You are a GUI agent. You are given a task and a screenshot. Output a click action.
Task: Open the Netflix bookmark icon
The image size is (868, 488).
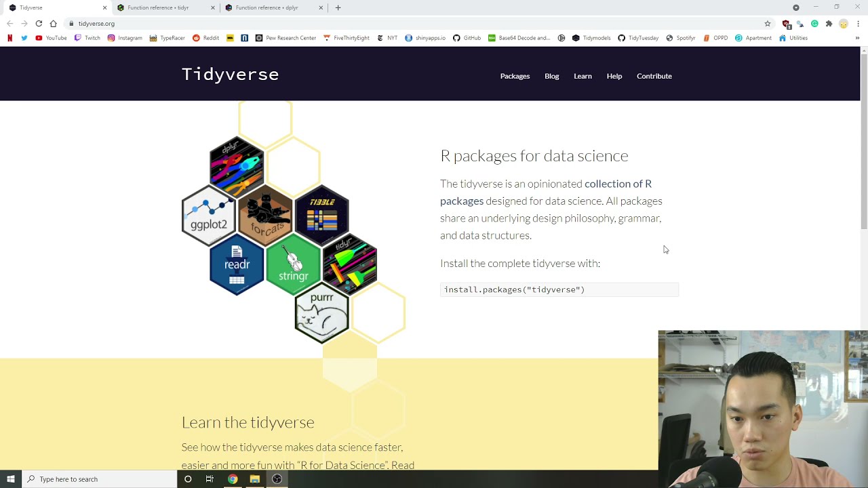coord(9,38)
